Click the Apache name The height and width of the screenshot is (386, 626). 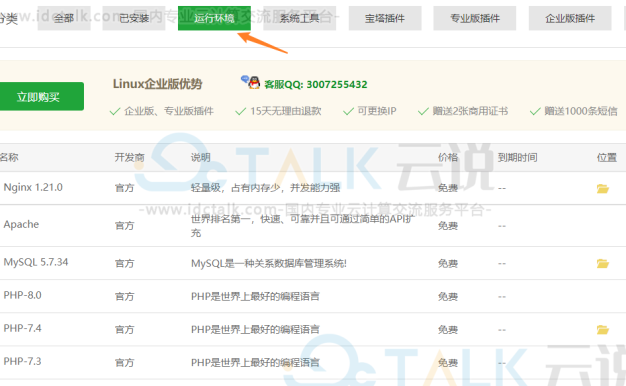point(21,224)
